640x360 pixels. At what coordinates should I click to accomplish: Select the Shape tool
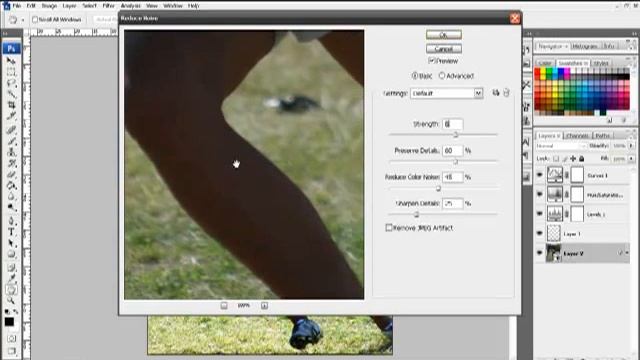[x=11, y=254]
